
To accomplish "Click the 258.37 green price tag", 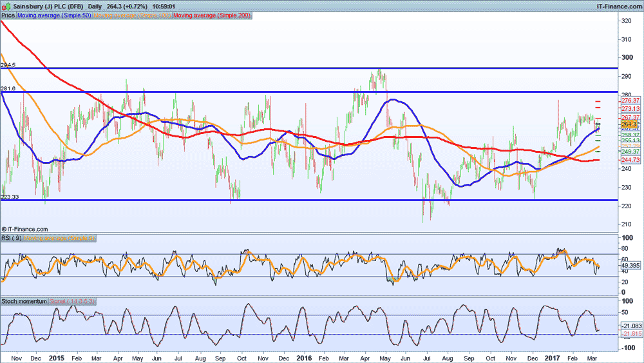I will coord(630,135).
